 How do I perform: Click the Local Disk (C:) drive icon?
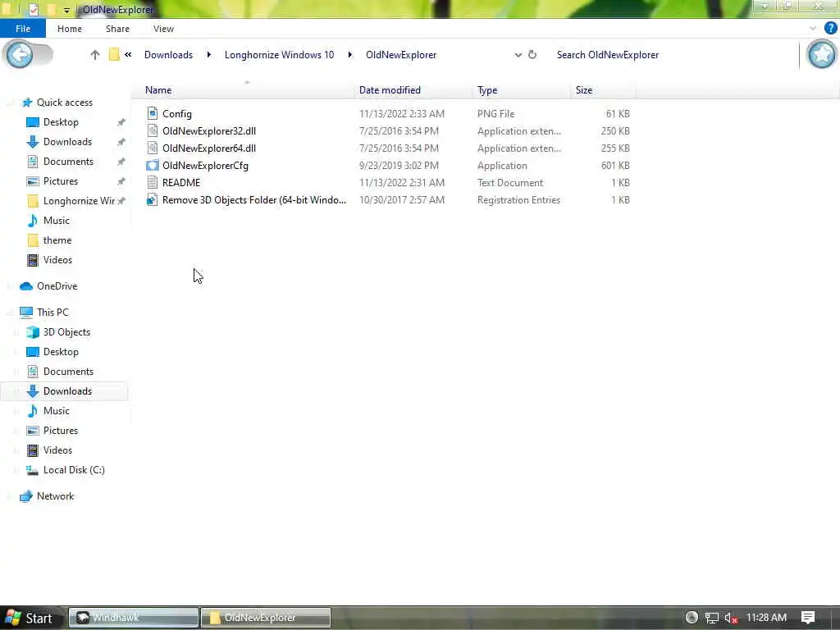33,470
